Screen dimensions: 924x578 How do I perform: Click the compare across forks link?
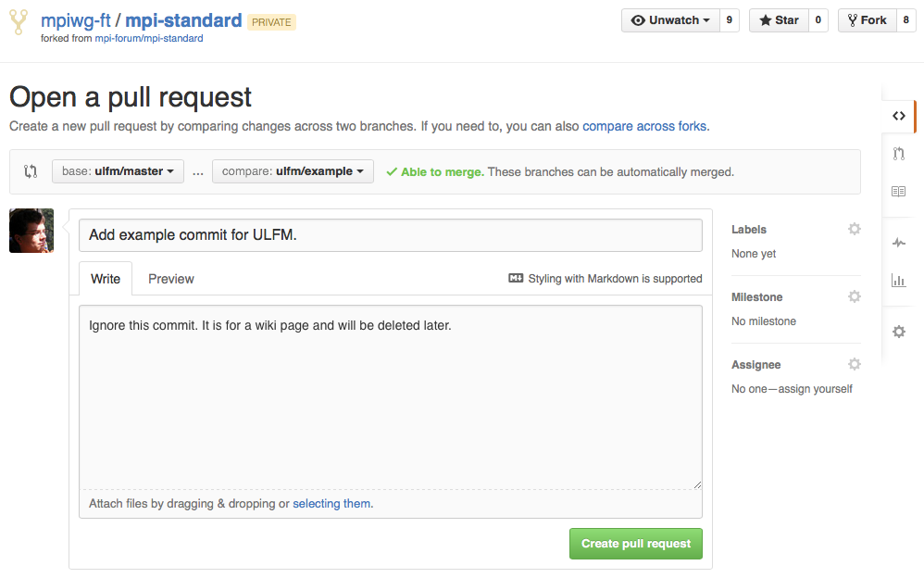click(x=644, y=126)
